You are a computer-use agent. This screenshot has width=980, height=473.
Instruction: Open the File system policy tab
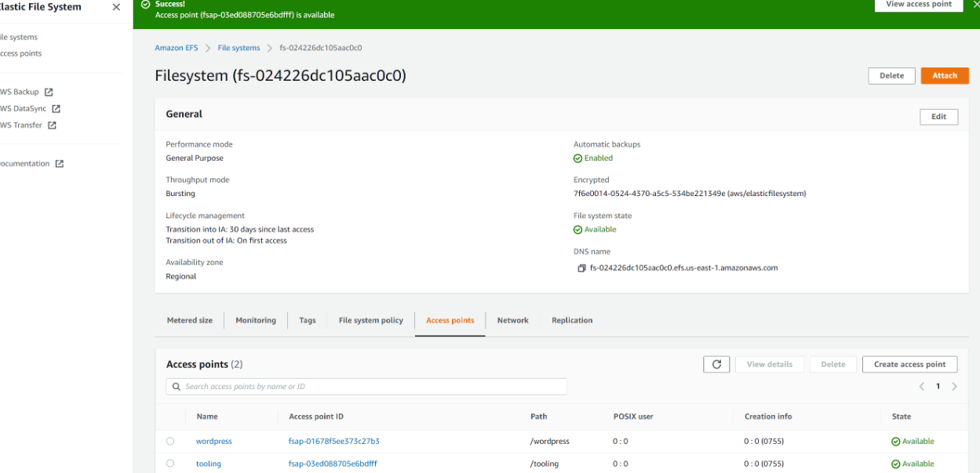click(x=371, y=320)
